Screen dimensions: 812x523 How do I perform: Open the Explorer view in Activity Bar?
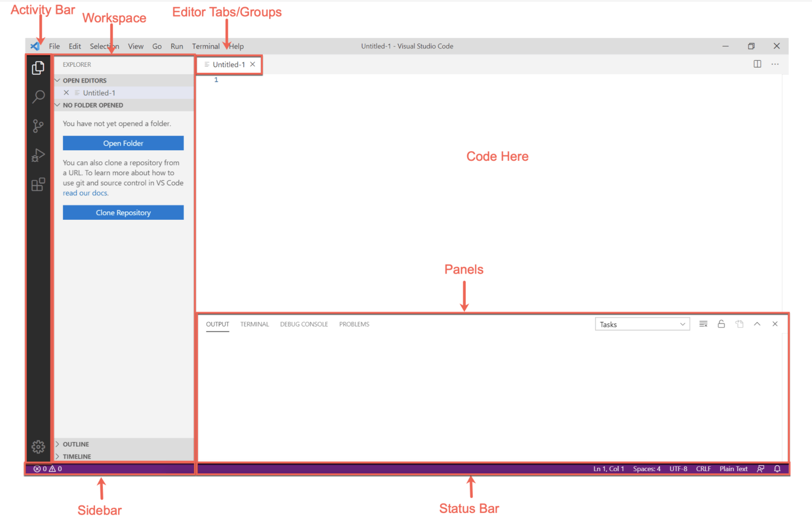[38, 68]
